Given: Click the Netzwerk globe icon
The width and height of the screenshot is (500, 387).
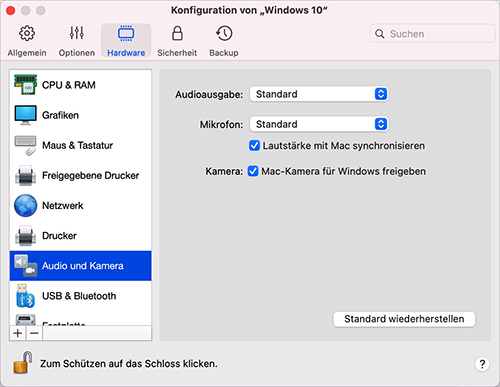Looking at the screenshot, I should coord(25,205).
